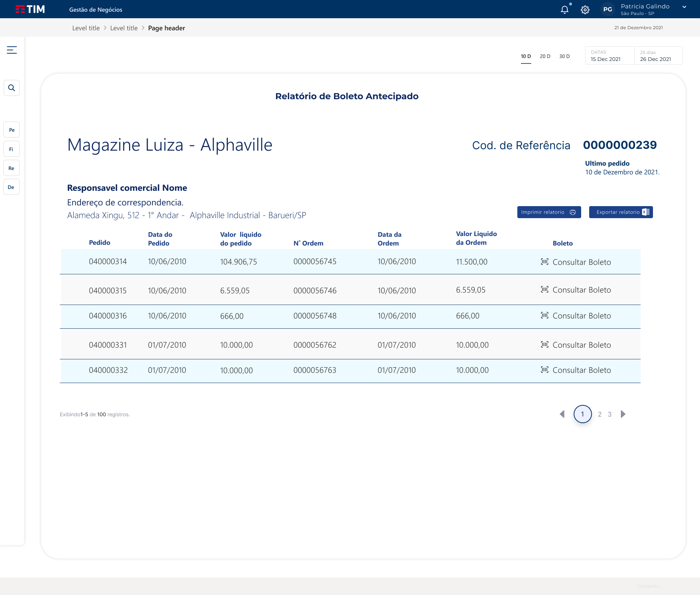Viewport: 700px width, 595px height.
Task: Click the PG user avatar
Action: pos(607,9)
